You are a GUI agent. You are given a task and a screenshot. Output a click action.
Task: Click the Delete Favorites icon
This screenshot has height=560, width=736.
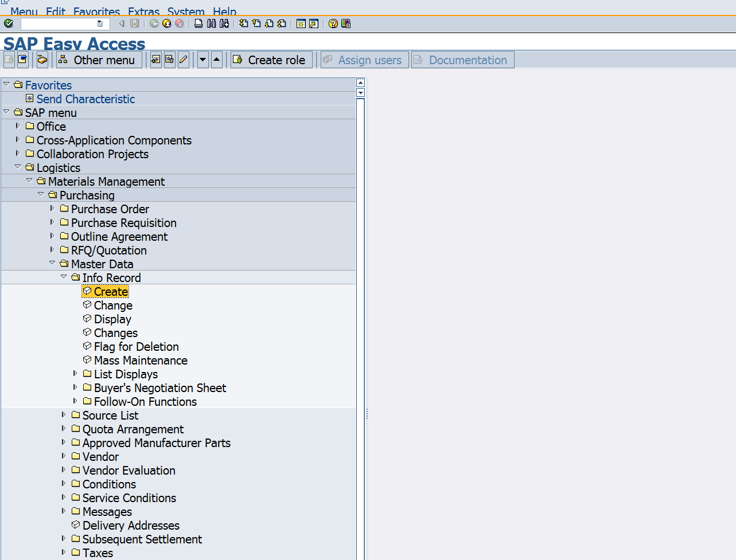click(170, 60)
